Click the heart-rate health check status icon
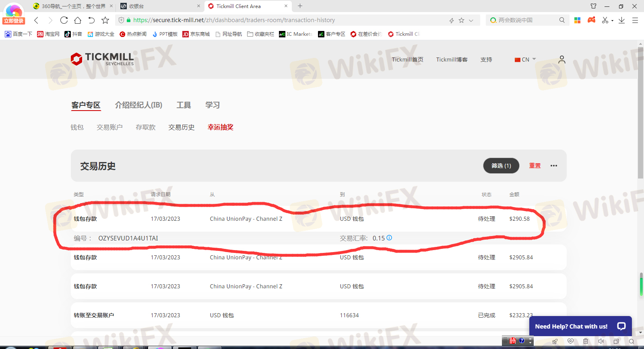 click(x=570, y=341)
